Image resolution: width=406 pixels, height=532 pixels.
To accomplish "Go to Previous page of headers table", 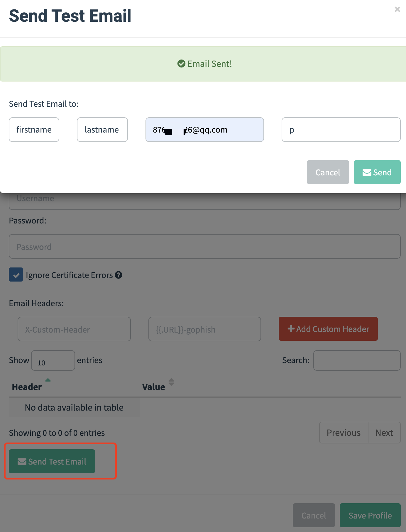I will click(x=344, y=433).
